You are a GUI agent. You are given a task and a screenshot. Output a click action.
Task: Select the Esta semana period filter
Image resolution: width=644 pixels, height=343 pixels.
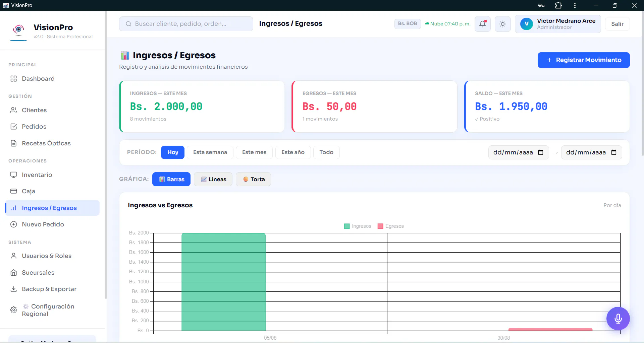pyautogui.click(x=210, y=152)
